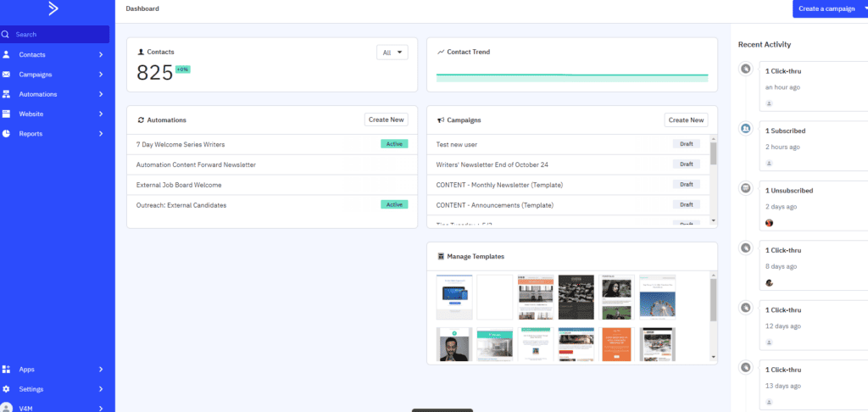
Task: Click the Subscribed activity icon
Action: tap(746, 129)
